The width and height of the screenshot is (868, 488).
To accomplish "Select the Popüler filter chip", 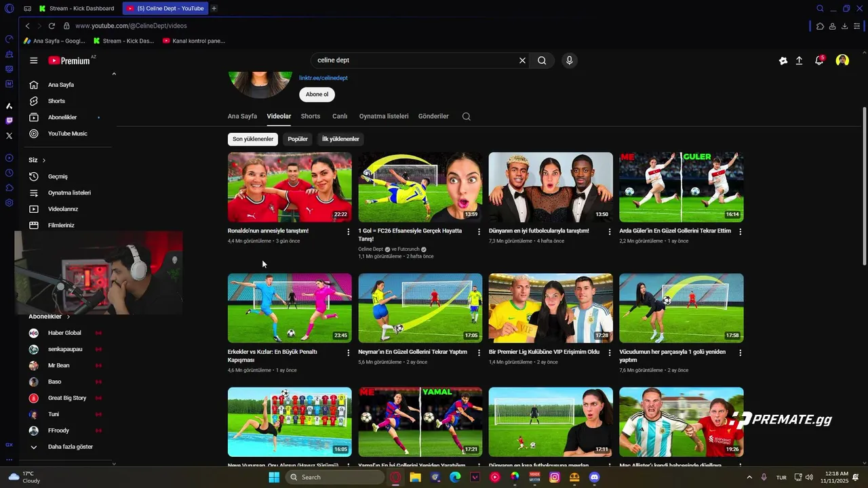I will (x=298, y=139).
